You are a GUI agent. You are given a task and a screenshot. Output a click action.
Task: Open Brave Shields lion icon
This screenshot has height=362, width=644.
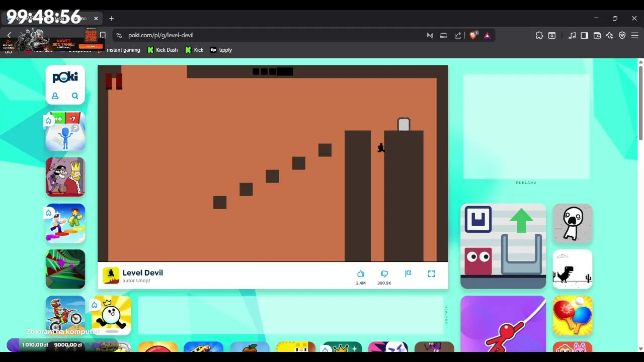click(x=473, y=35)
